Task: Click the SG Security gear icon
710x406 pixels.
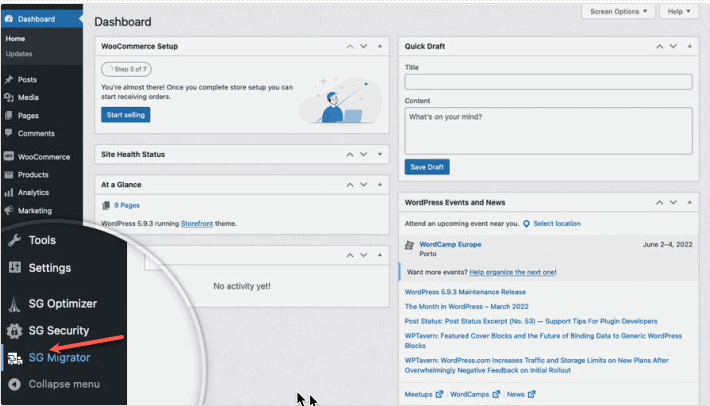Action: [14, 331]
